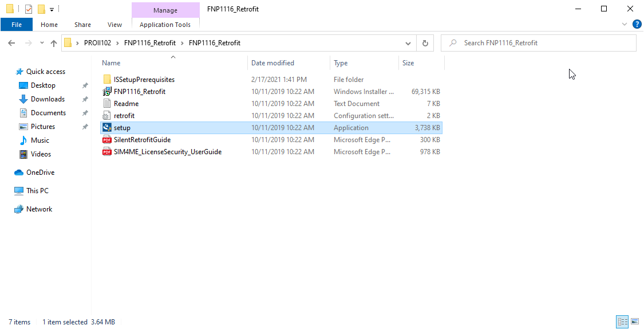Select the FNP1116_Retrofit Windows Installer icon
The image size is (644, 329).
pos(106,92)
